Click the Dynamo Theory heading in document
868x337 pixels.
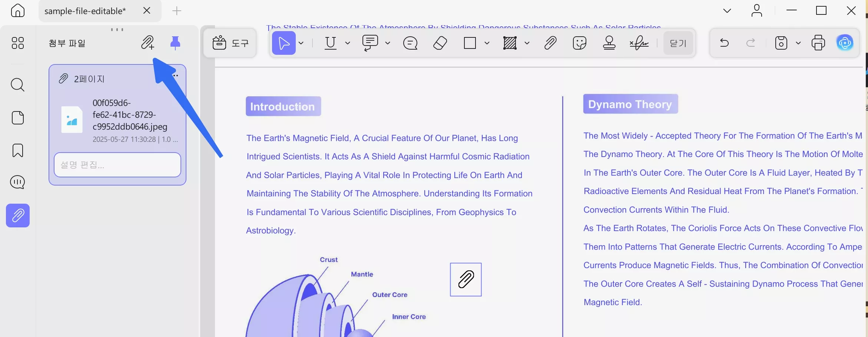click(630, 104)
